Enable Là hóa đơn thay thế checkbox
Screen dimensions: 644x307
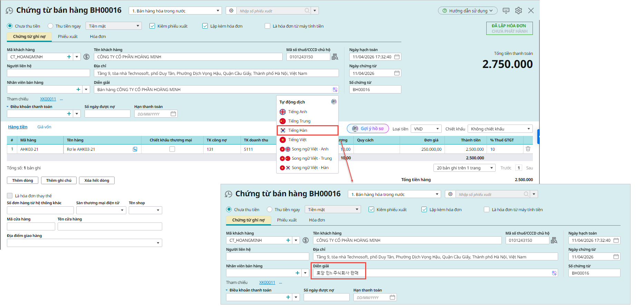tap(10, 196)
